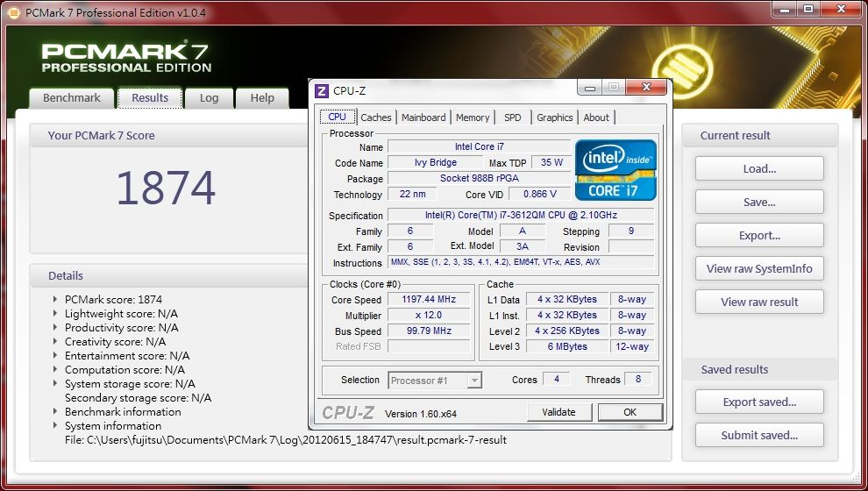The width and height of the screenshot is (868, 491).
Task: Click the OK button in CPU-Z
Action: point(630,412)
